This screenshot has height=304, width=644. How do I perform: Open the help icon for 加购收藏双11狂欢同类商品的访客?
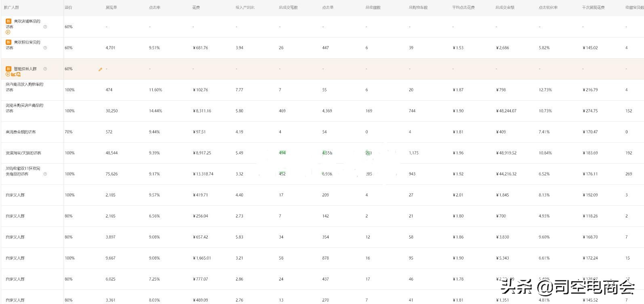[45, 174]
